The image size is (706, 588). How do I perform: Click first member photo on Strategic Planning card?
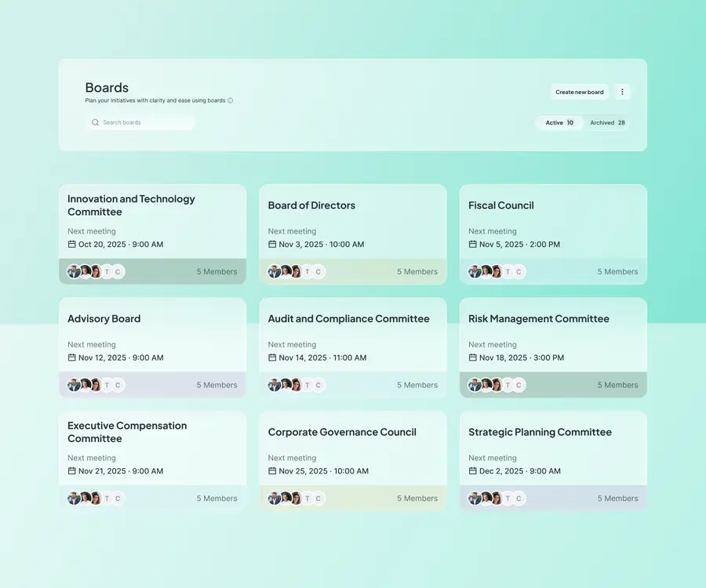tap(475, 499)
